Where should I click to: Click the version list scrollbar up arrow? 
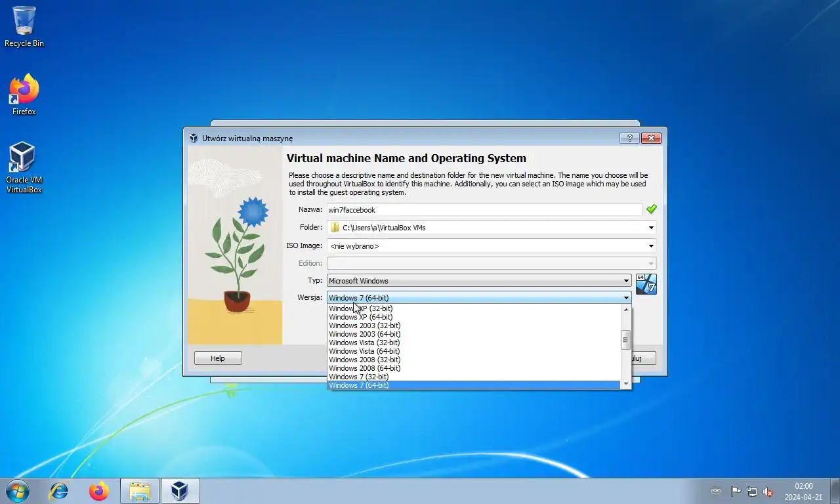tap(625, 308)
